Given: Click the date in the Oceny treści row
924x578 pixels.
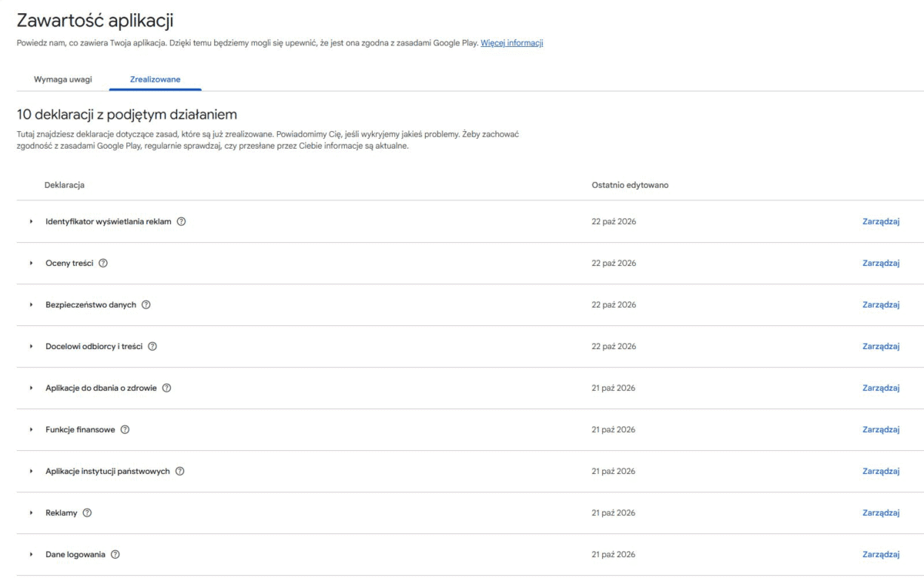Looking at the screenshot, I should pyautogui.click(x=614, y=263).
